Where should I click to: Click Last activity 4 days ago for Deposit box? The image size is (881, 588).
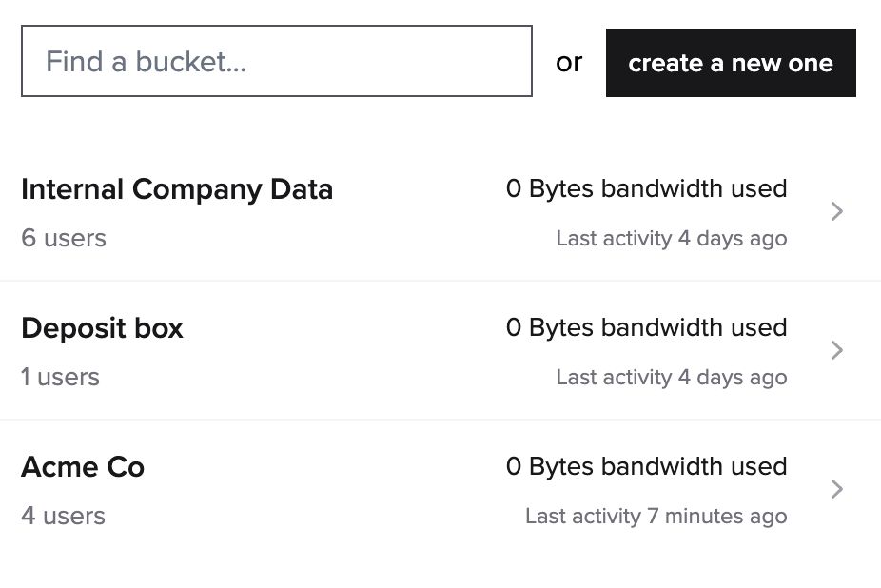tap(672, 377)
